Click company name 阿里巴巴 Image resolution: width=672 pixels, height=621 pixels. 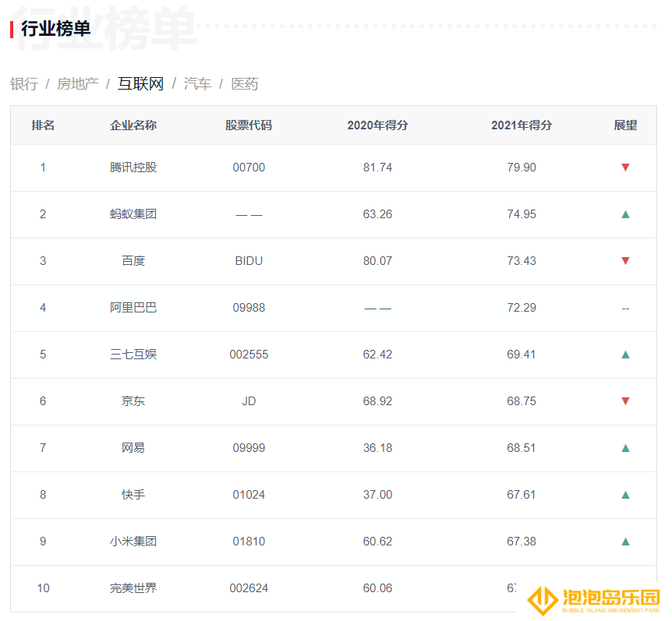(133, 308)
